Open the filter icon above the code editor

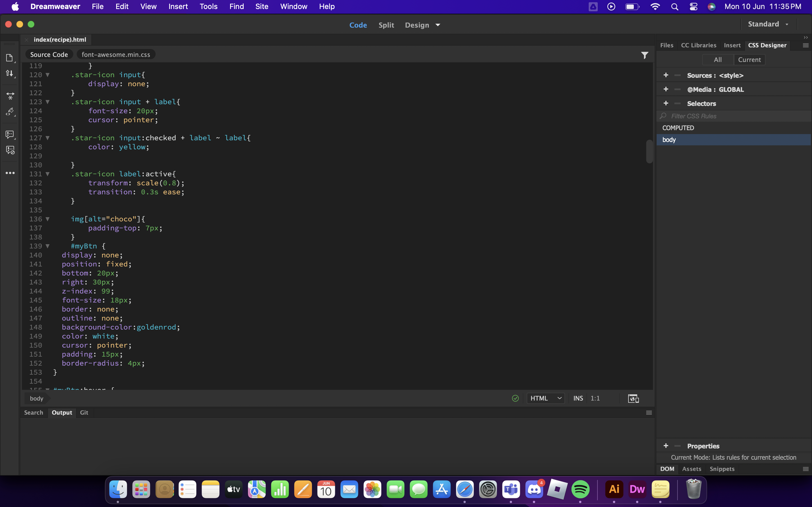644,55
